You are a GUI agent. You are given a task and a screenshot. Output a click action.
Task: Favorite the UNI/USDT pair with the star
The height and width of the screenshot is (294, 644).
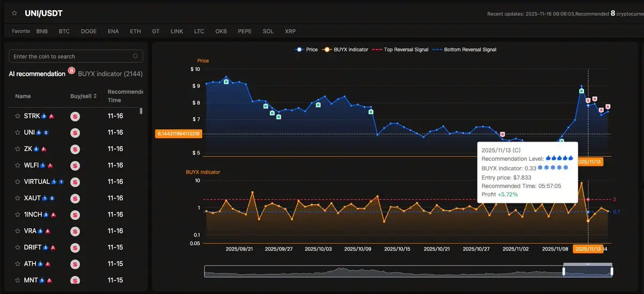pyautogui.click(x=14, y=13)
